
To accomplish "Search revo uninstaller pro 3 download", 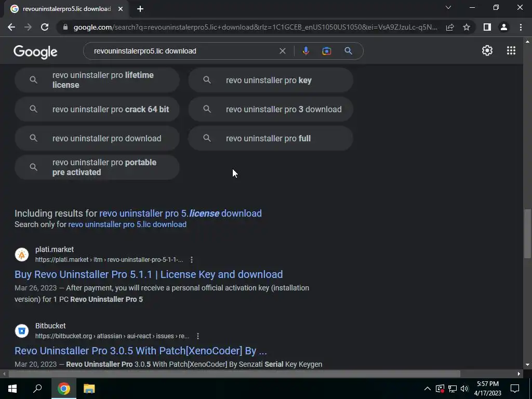I will click(x=271, y=109).
